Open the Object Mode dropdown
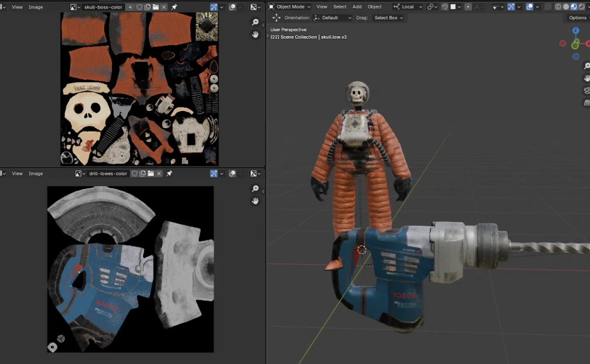 click(290, 7)
